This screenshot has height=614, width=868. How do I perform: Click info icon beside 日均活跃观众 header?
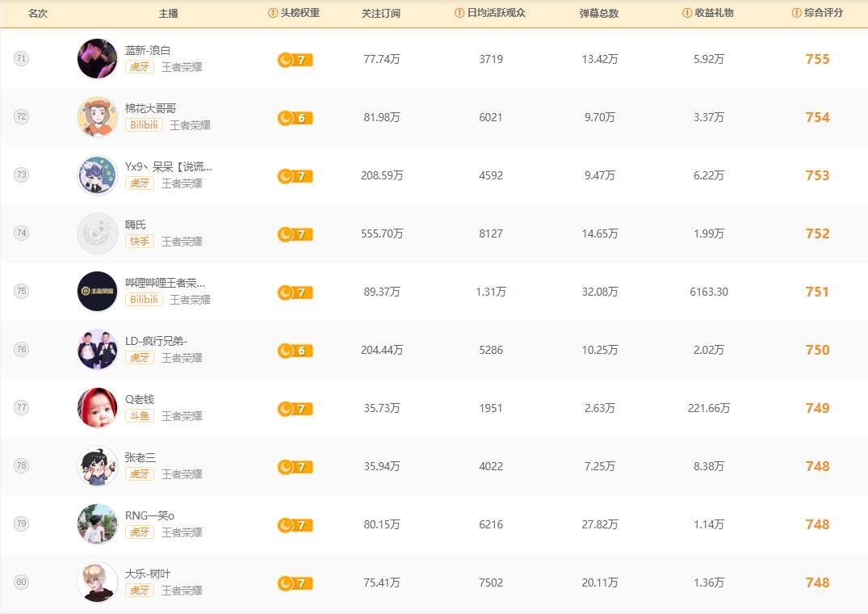click(x=459, y=13)
